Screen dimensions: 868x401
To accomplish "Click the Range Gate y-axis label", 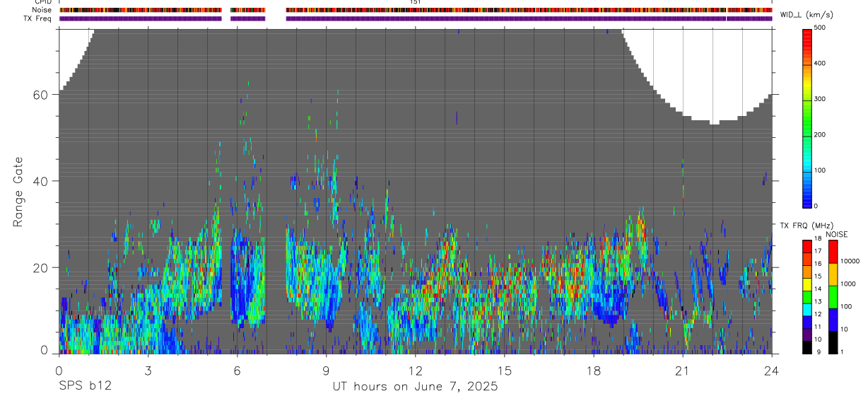I will point(18,191).
